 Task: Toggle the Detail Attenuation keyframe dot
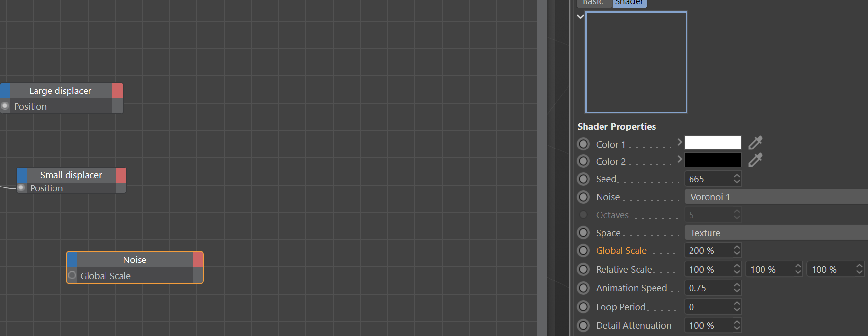click(584, 325)
